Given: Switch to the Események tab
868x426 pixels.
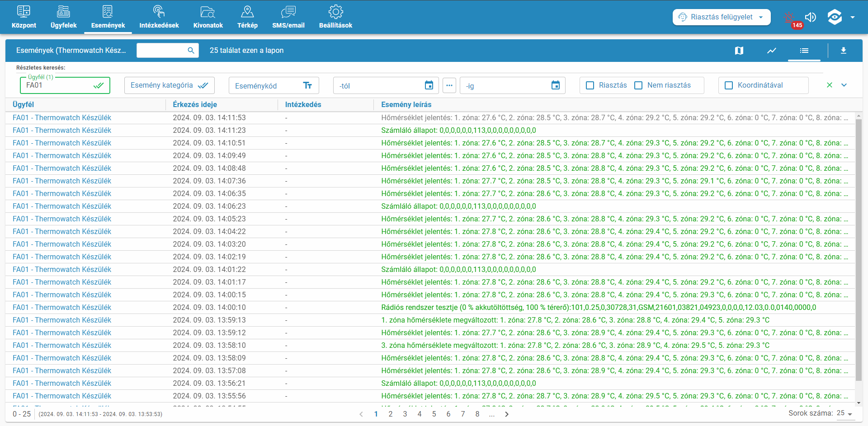Looking at the screenshot, I should [108, 17].
